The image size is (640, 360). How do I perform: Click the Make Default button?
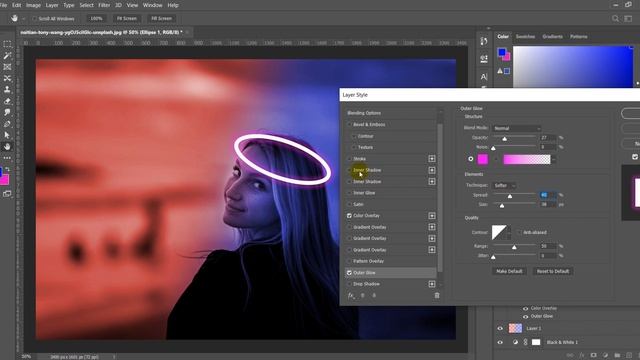509,271
